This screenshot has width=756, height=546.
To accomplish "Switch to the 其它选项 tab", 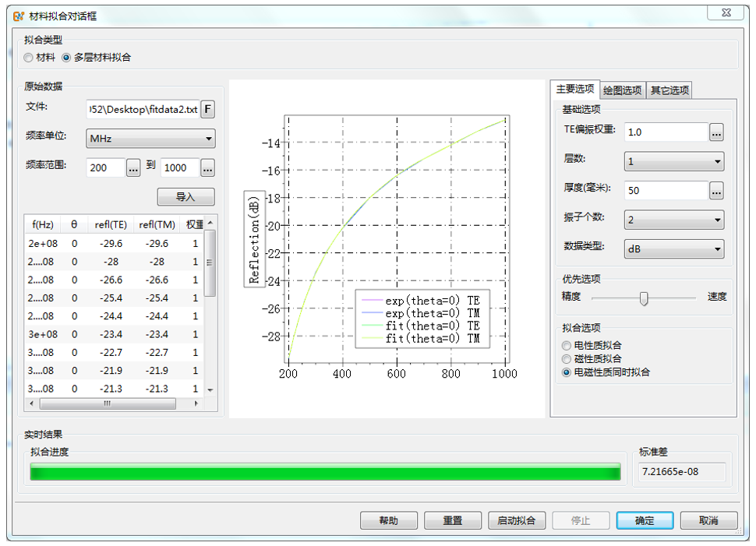I will [669, 90].
